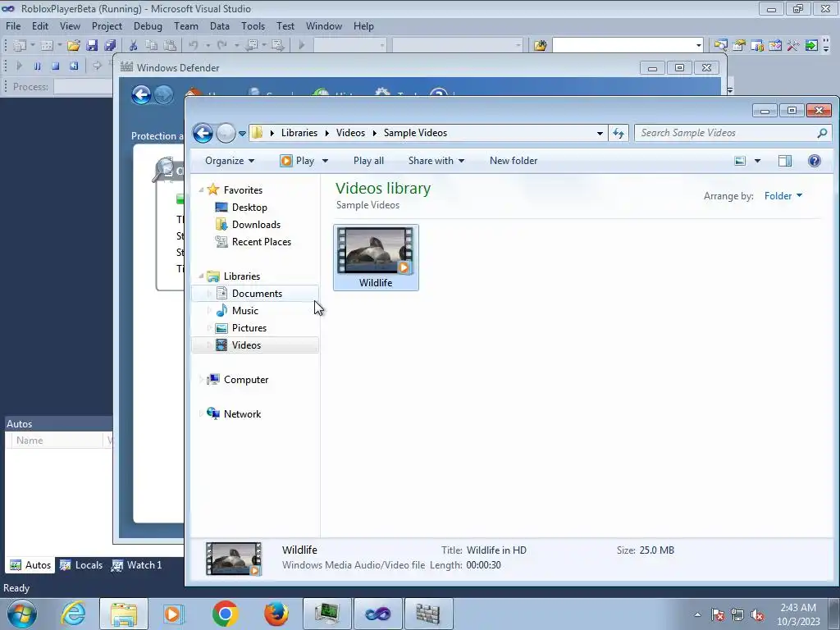Click the refresh icon beside the address bar
Viewport: 840px width, 630px height.
619,133
